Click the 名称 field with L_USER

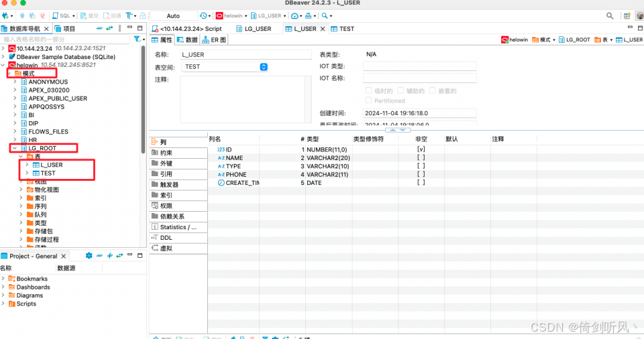pyautogui.click(x=246, y=54)
